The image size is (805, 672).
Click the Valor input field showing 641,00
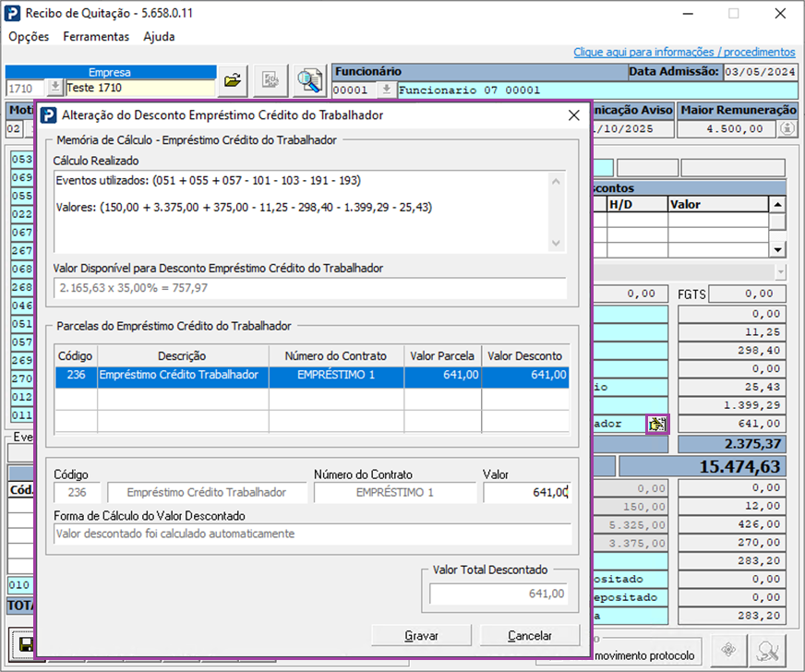pos(525,493)
